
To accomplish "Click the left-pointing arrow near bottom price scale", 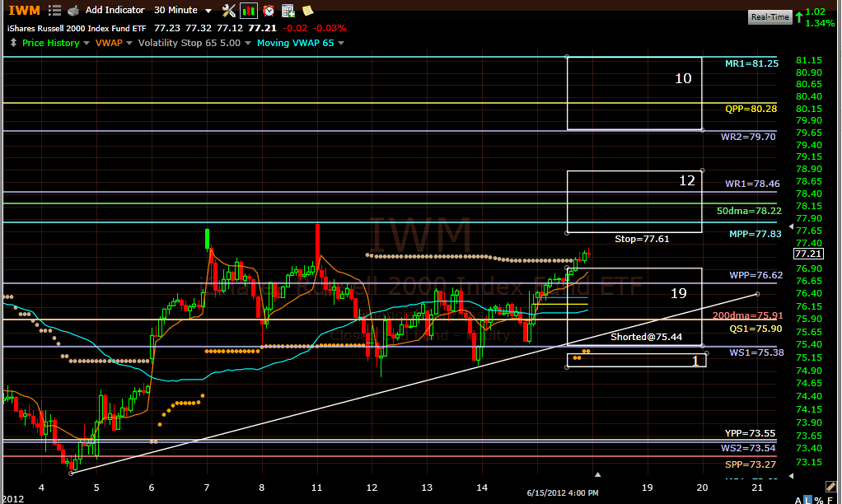I will pos(791,475).
